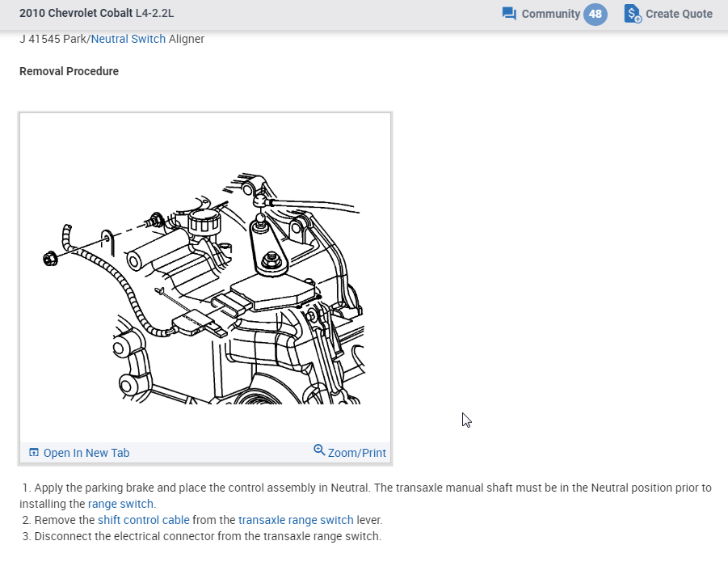Screen dimensions: 728x562
Task: Open the 48 community posts badge
Action: click(595, 14)
